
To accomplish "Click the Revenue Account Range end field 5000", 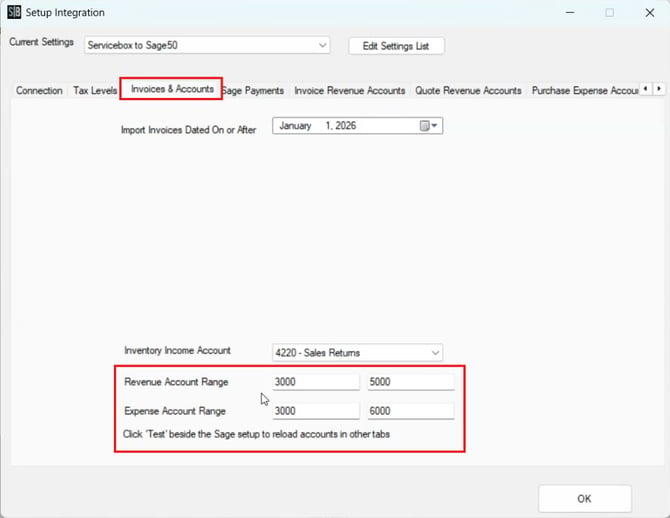I will click(411, 382).
